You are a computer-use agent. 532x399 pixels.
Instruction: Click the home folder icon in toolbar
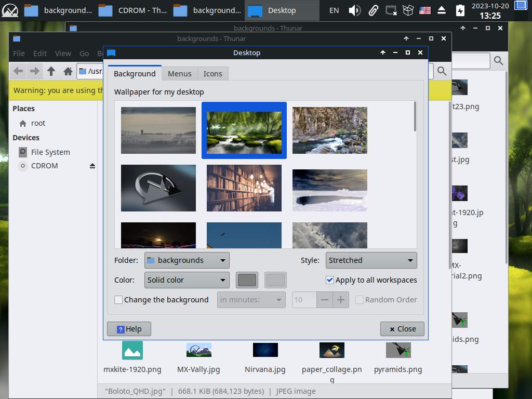click(68, 71)
